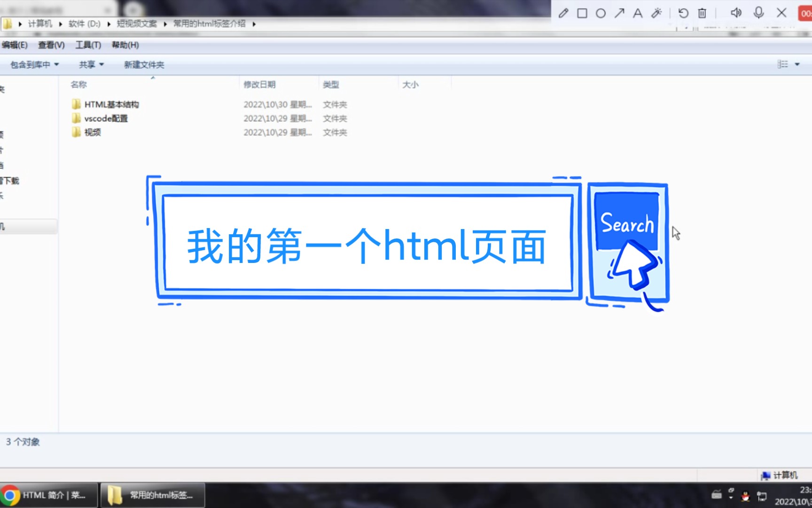The image size is (812, 508).
Task: Select the pencil drawing tool
Action: pos(563,13)
